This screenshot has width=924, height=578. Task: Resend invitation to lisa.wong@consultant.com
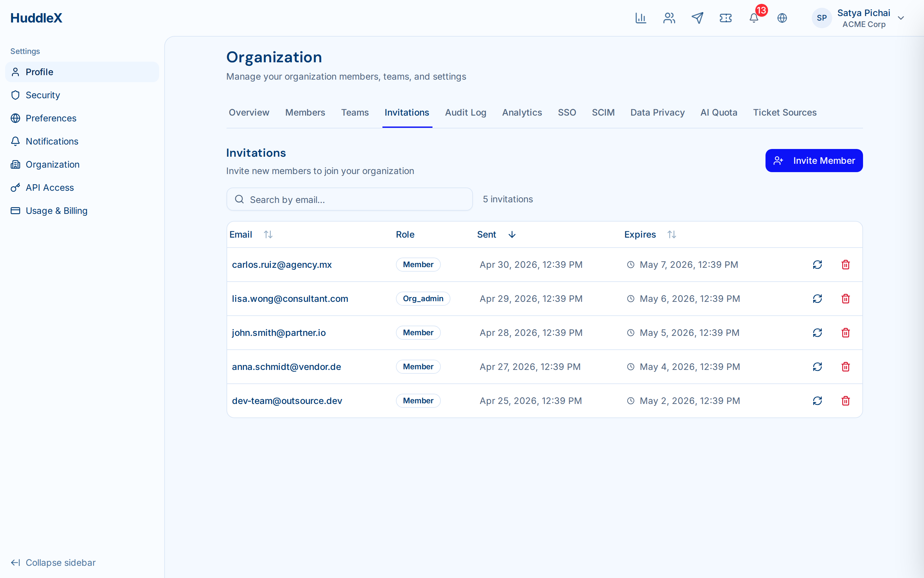coord(817,299)
